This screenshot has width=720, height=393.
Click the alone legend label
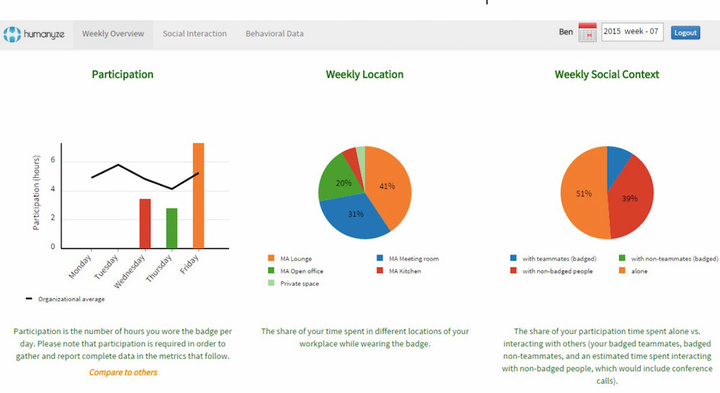click(639, 271)
